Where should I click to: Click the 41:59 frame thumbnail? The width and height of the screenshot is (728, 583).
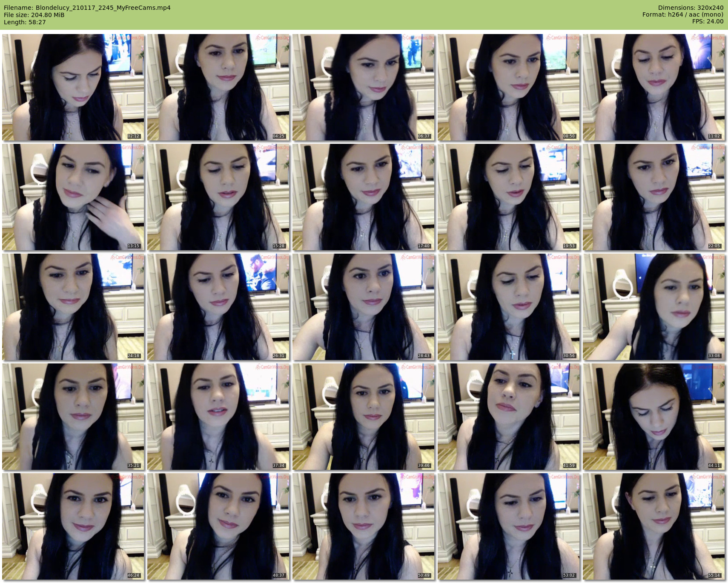509,417
